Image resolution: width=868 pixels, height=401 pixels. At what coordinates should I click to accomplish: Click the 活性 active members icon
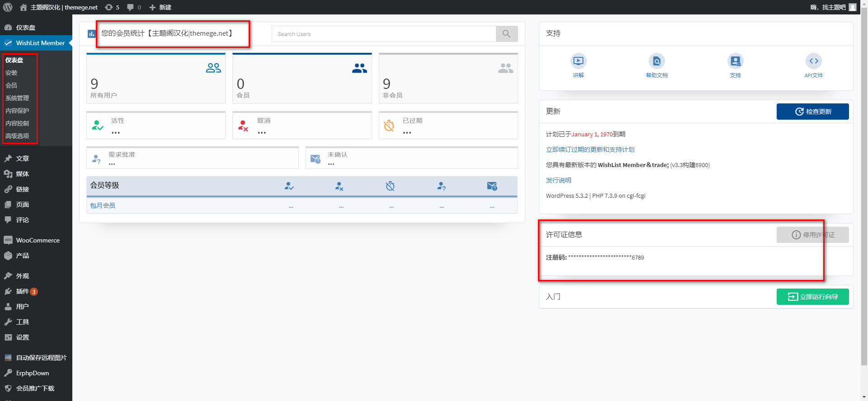(x=97, y=125)
